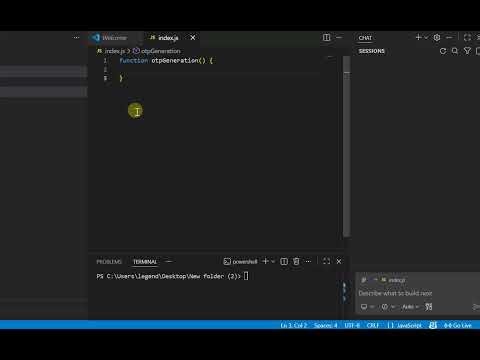Screen dimensions: 480x360
Task: Open chat settings gear icon
Action: [437, 38]
